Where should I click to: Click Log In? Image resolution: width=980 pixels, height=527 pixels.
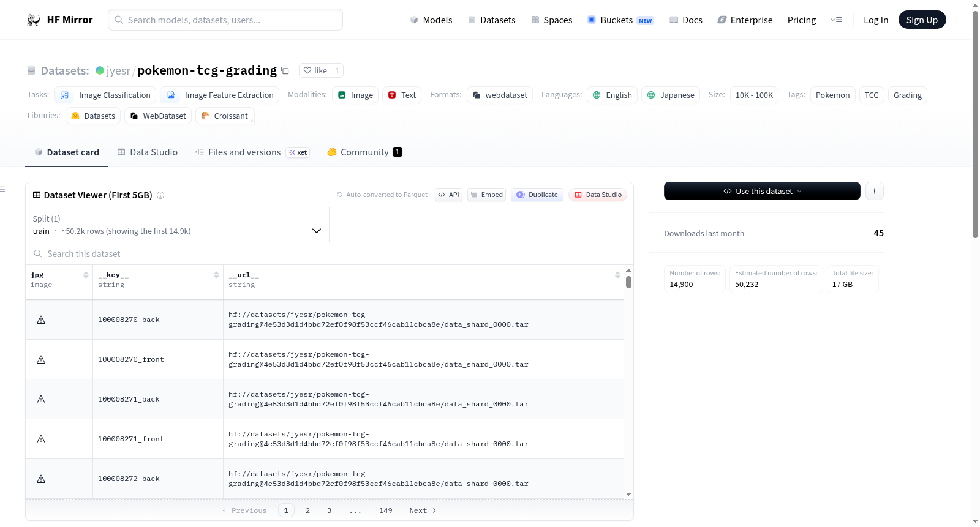[x=876, y=20]
